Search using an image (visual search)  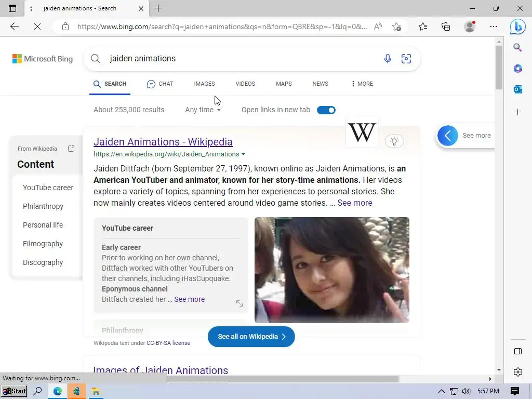(406, 59)
